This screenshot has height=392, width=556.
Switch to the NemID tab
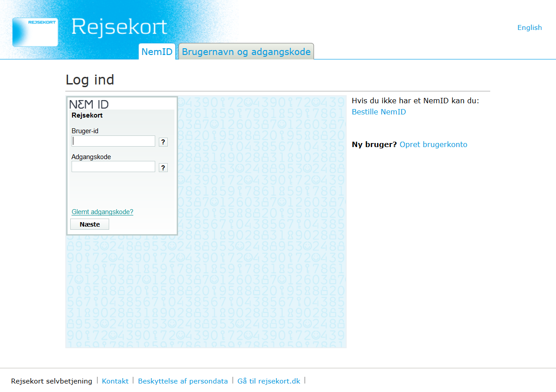point(157,52)
